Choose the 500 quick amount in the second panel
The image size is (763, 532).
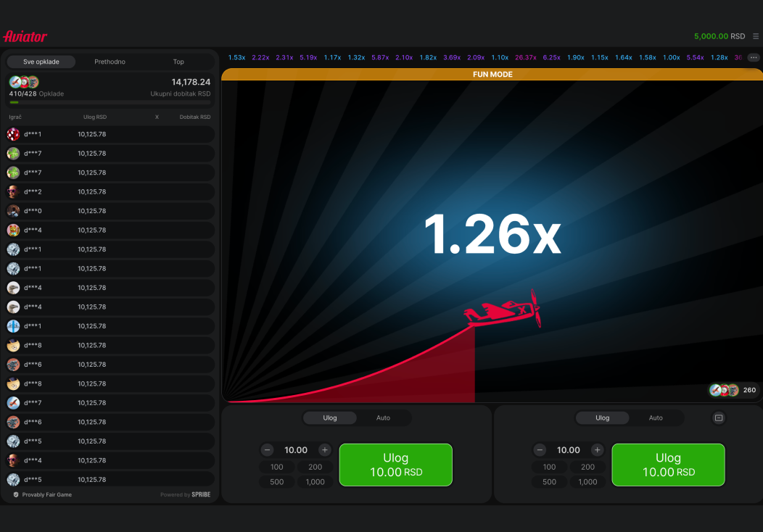[549, 482]
